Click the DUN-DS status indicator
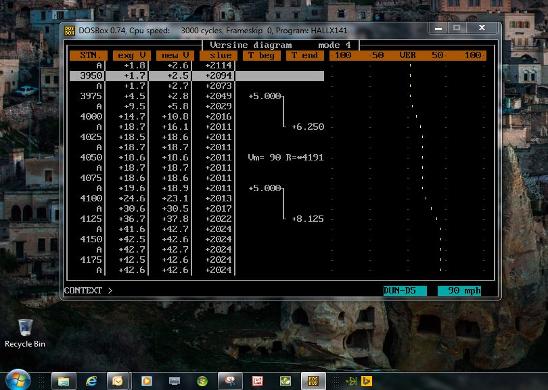The image size is (548, 390). [405, 291]
